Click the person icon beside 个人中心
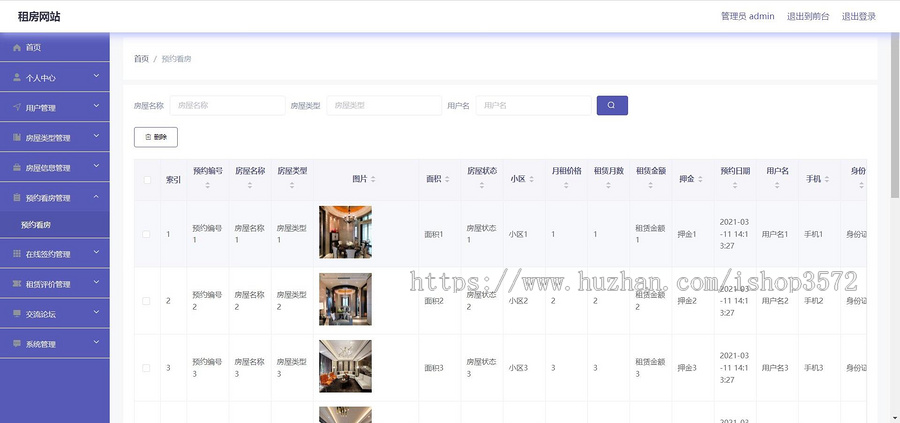 17,77
